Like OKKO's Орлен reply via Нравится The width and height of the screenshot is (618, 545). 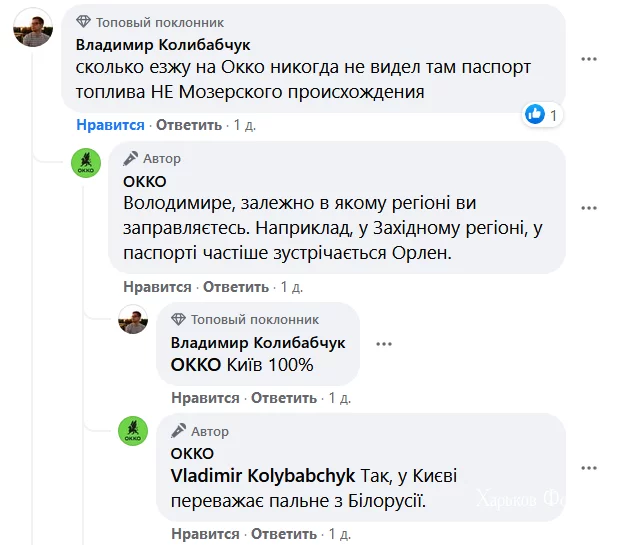pyautogui.click(x=157, y=286)
